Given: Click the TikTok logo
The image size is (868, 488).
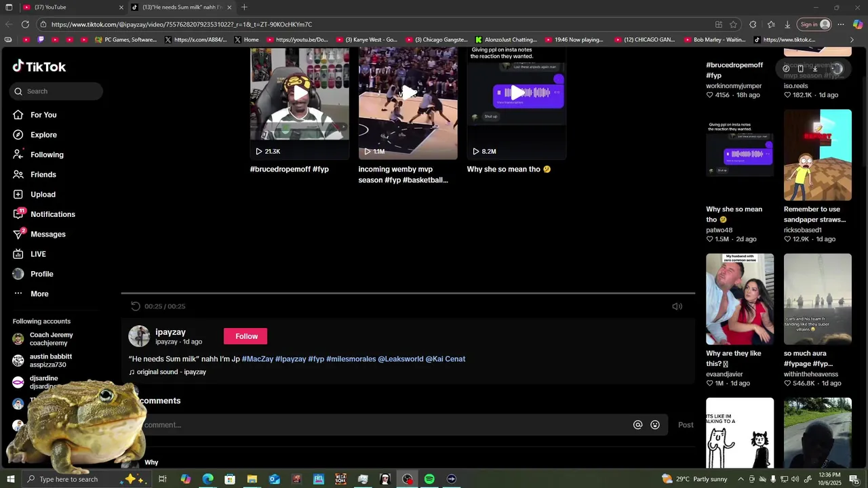Looking at the screenshot, I should 39,66.
